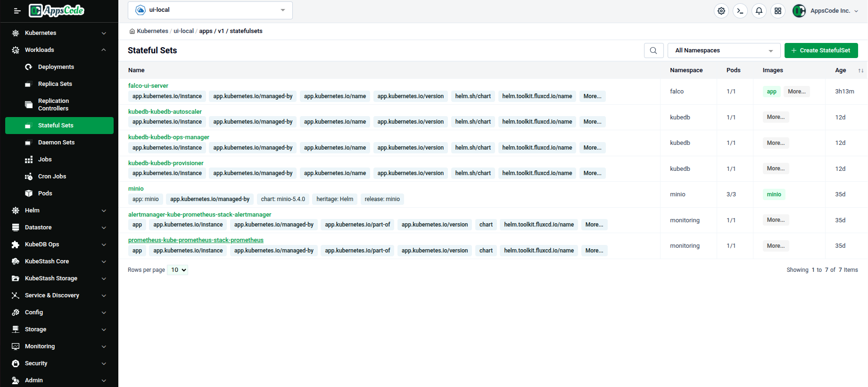Click Create StatefulSet button
868x387 pixels.
821,50
